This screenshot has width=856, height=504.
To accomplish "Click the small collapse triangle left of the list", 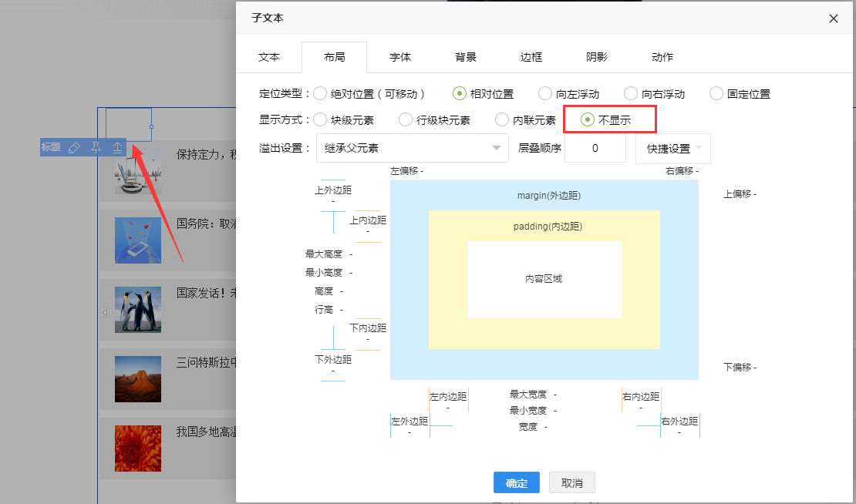I will pyautogui.click(x=103, y=312).
